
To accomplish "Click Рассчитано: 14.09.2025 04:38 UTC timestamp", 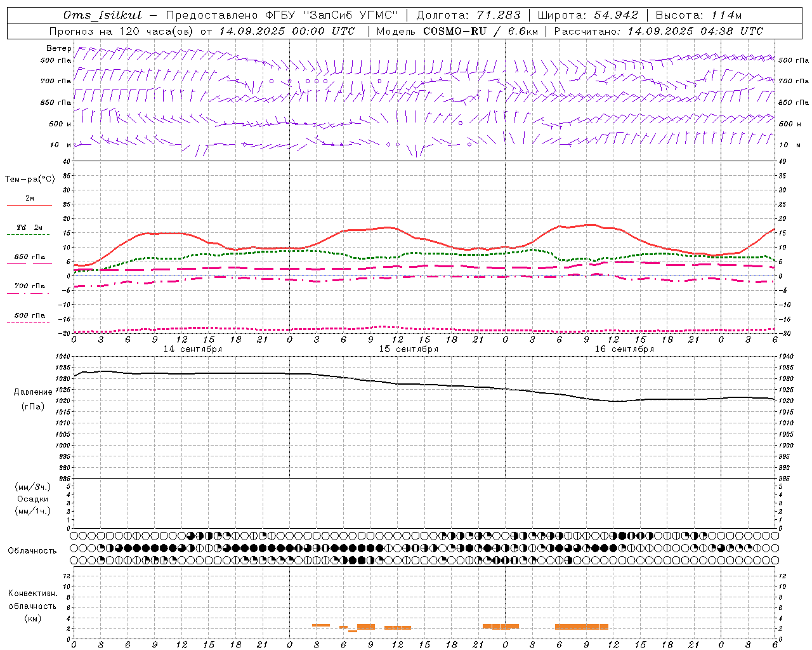I will tap(658, 31).
